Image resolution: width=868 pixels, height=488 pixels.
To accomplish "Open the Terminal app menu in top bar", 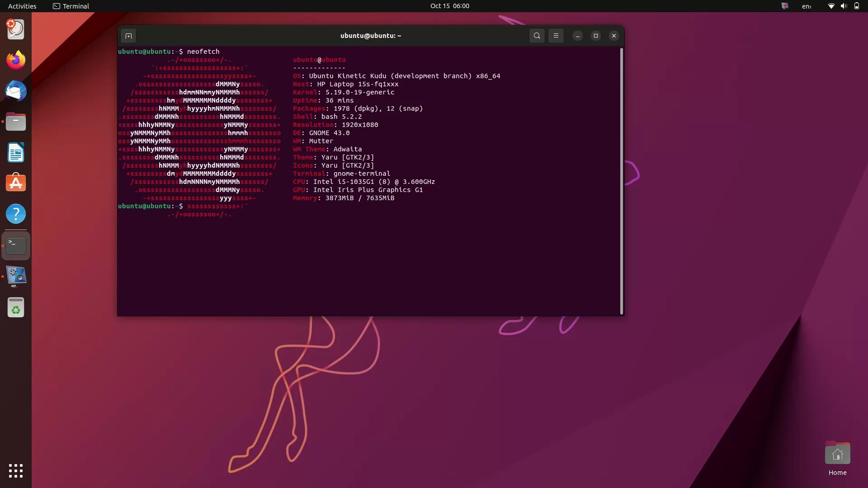I will click(x=71, y=6).
